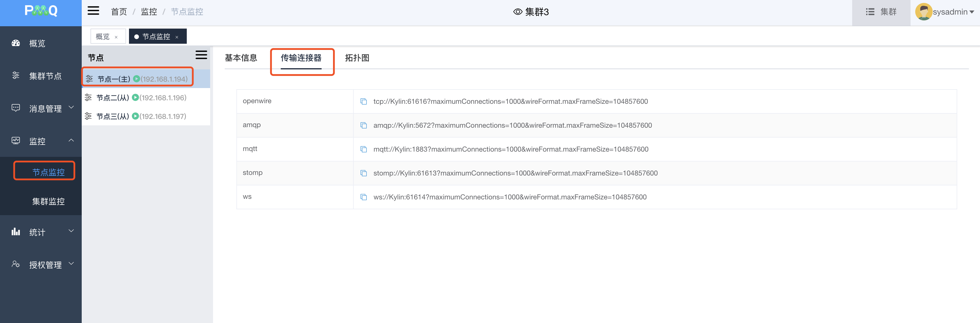Viewport: 980px width, 323px height.
Task: Expand the 消息管理 sidebar menu
Action: pyautogui.click(x=45, y=109)
